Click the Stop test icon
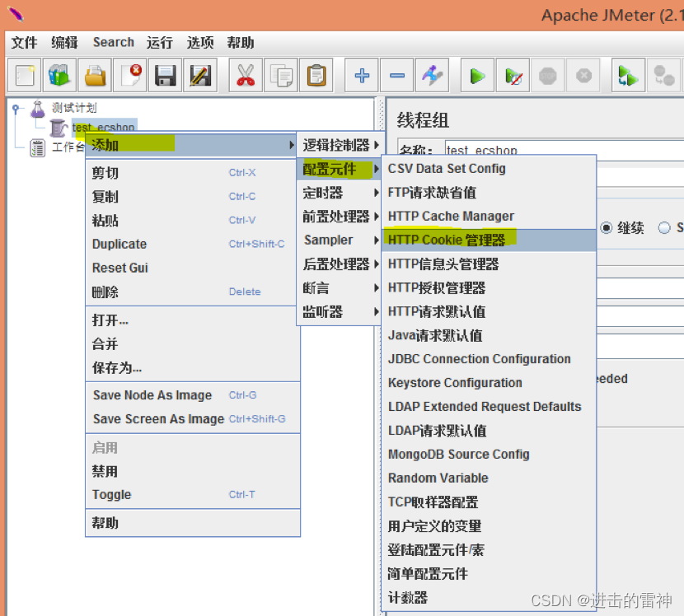The height and width of the screenshot is (616, 684). pos(548,76)
